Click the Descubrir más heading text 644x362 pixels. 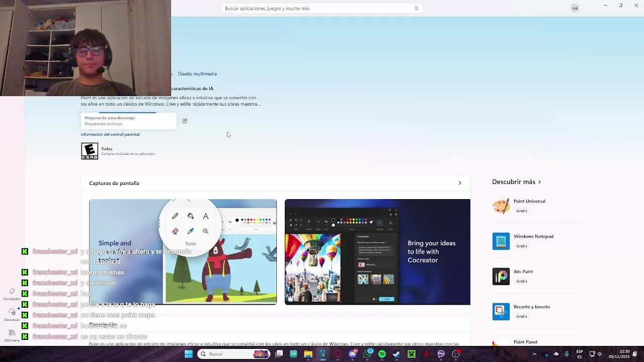click(514, 182)
